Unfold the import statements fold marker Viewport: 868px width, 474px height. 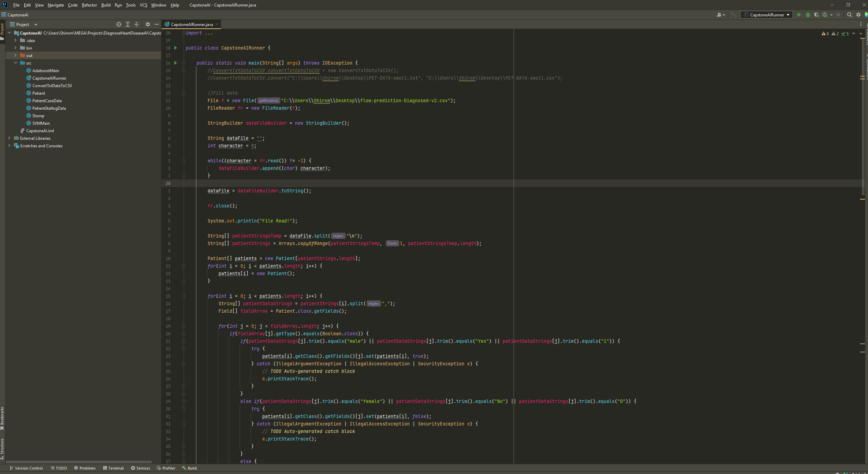click(x=184, y=33)
